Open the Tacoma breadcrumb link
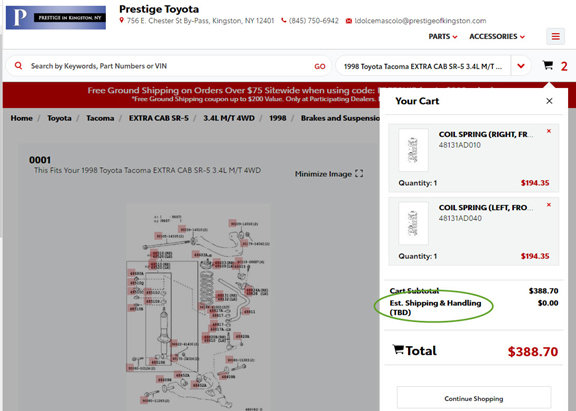 [100, 118]
